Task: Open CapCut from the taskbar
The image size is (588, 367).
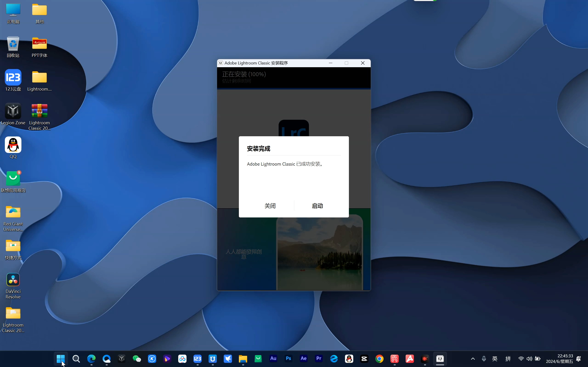Action: coord(364,359)
